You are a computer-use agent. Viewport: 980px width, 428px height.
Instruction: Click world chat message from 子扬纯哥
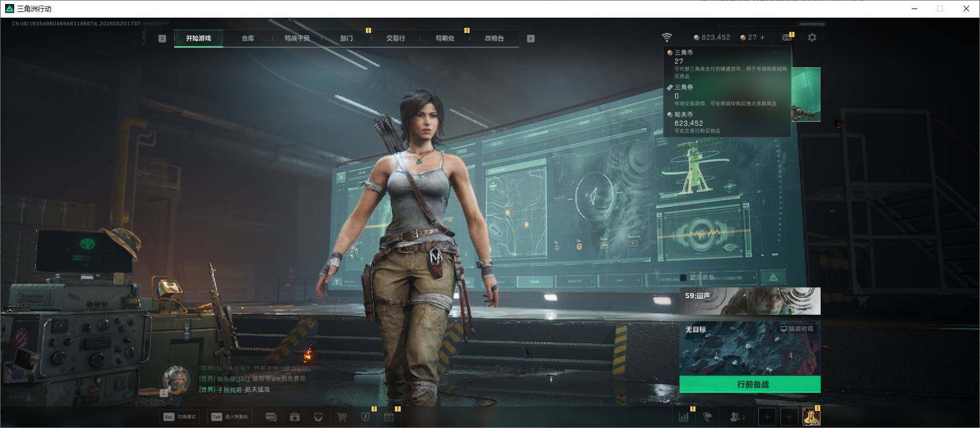coord(234,390)
